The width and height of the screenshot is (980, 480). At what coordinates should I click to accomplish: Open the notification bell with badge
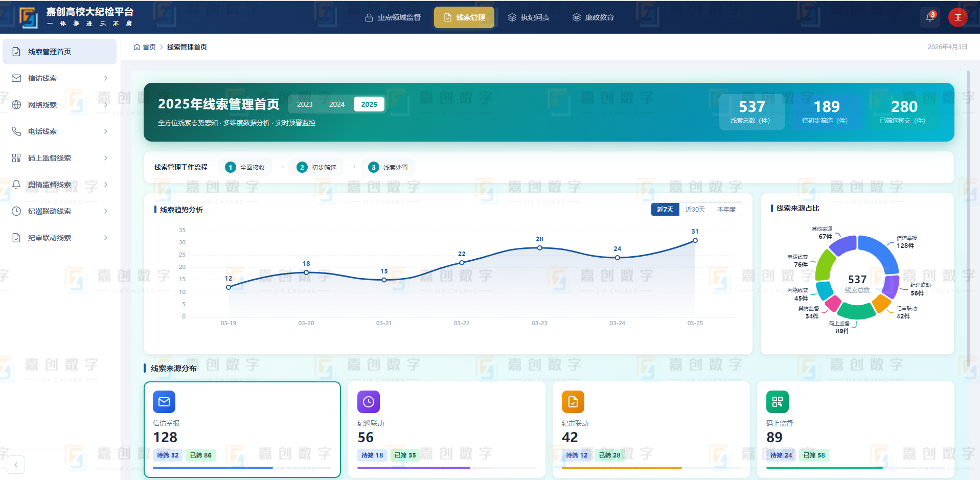tap(930, 17)
